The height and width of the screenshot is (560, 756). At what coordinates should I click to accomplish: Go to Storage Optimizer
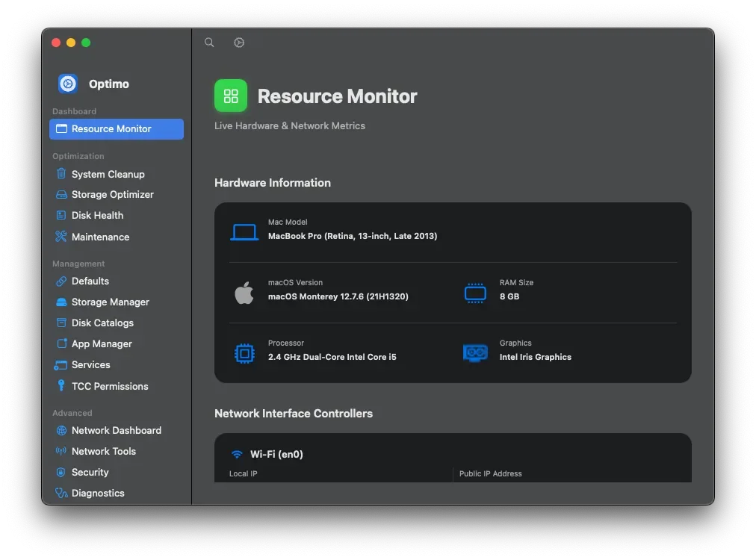pos(117,195)
